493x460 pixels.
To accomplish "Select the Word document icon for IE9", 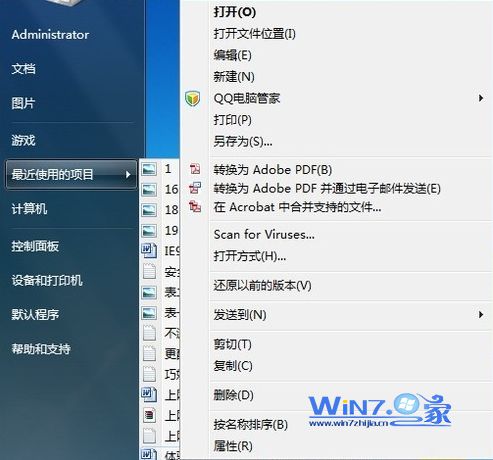I will [149, 251].
